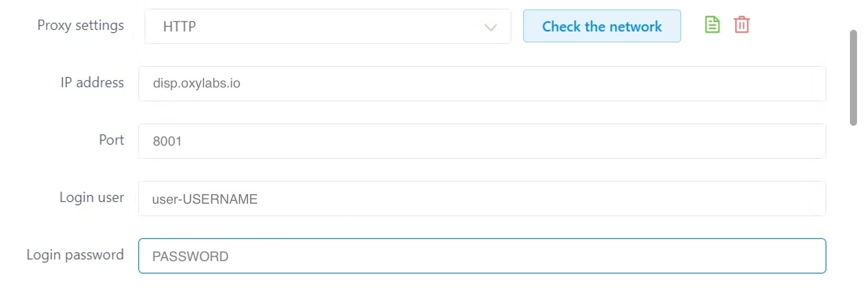Click the Port label text

point(111,140)
